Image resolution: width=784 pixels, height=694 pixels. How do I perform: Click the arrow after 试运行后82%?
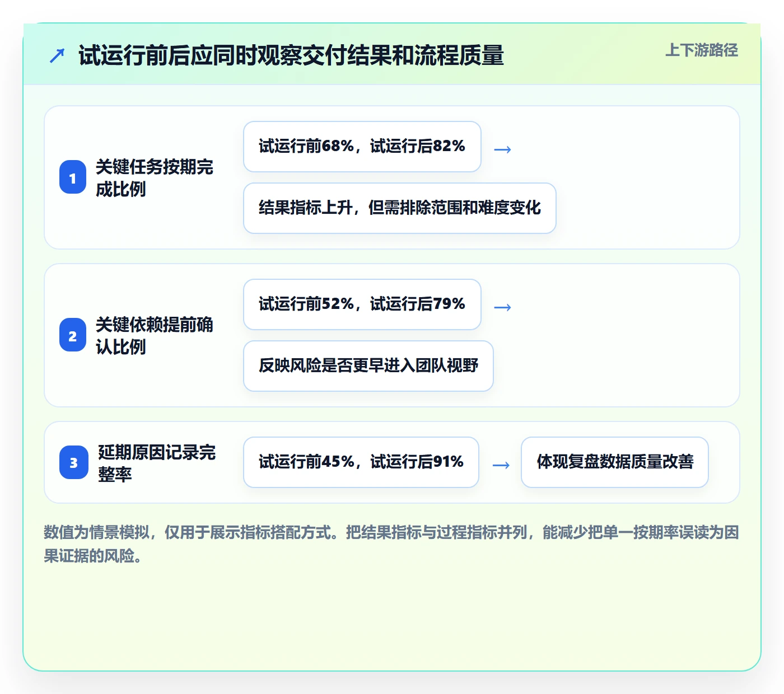(502, 149)
